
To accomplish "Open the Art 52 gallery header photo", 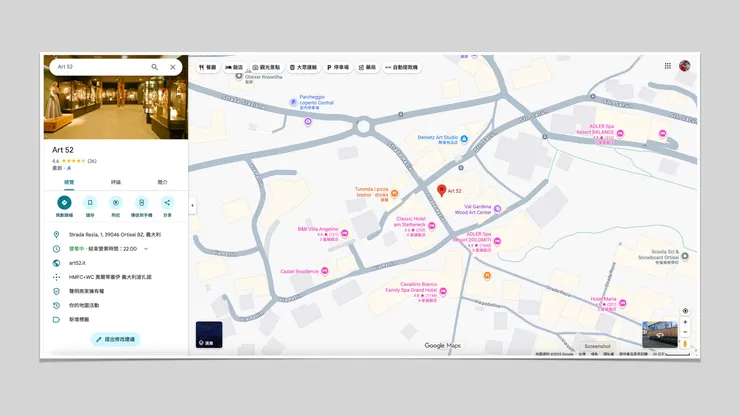I will tap(116, 97).
